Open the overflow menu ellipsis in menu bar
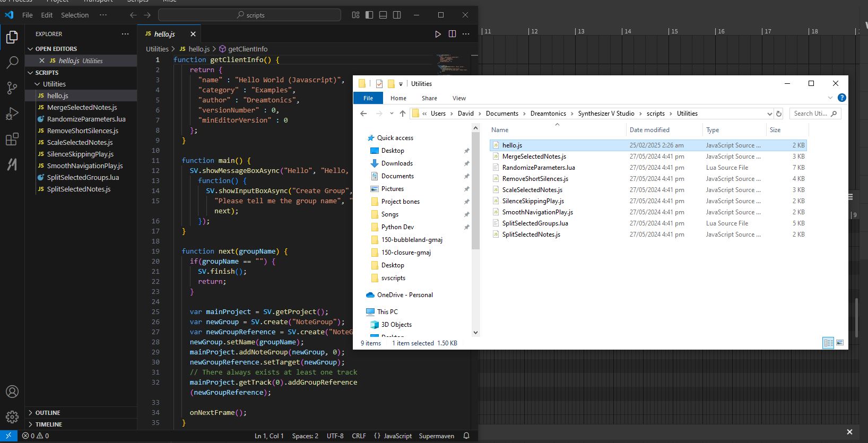This screenshot has width=868, height=443. pyautogui.click(x=103, y=15)
